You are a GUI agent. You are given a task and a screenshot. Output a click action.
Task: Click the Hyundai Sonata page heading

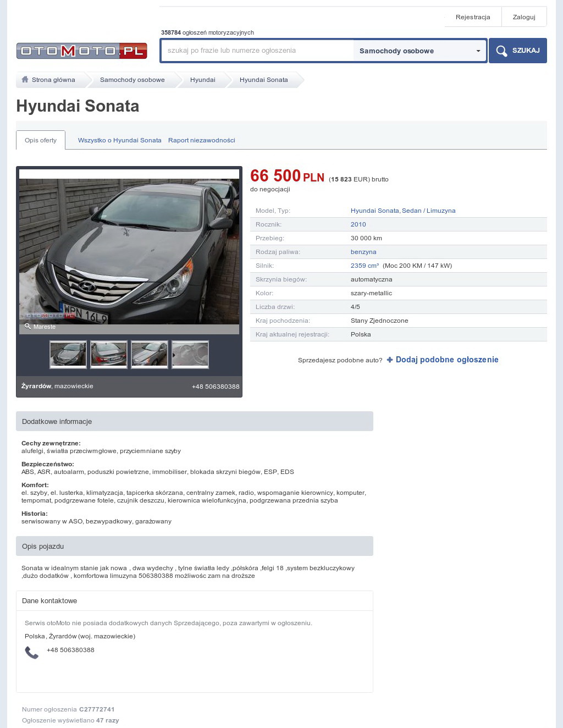pyautogui.click(x=78, y=106)
